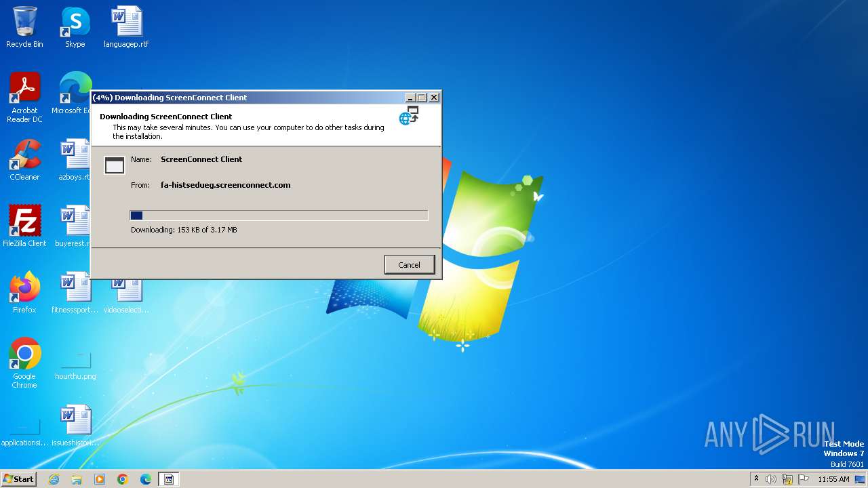Minimize the ScreenConnect download dialog

(x=410, y=98)
